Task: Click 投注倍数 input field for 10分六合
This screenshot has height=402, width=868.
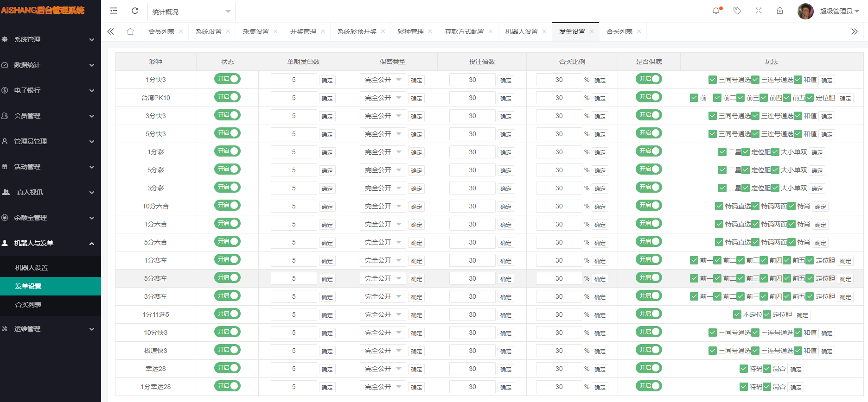Action: point(472,206)
